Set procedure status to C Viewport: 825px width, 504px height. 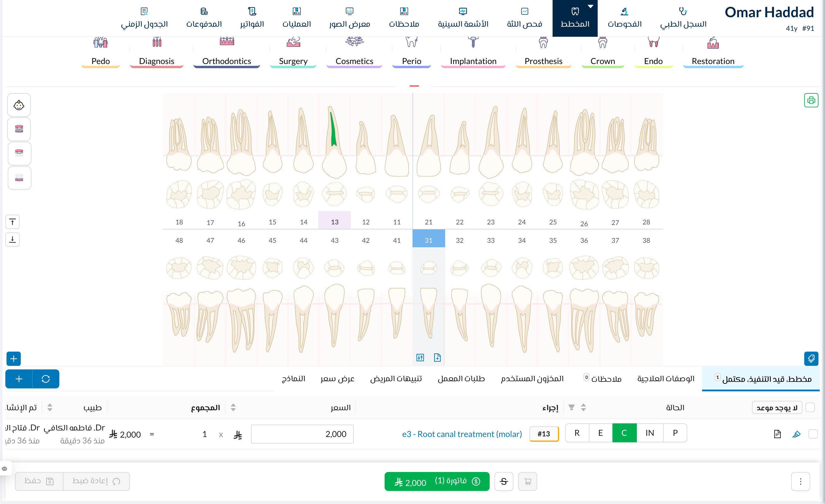(624, 433)
